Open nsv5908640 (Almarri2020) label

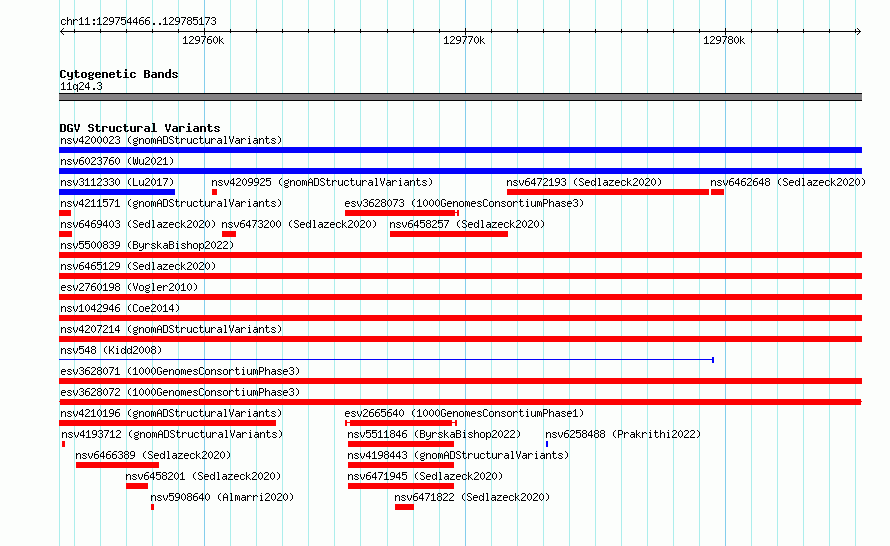(222, 497)
